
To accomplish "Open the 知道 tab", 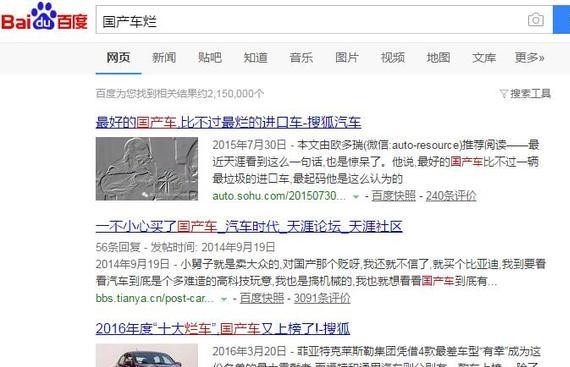I will click(256, 57).
